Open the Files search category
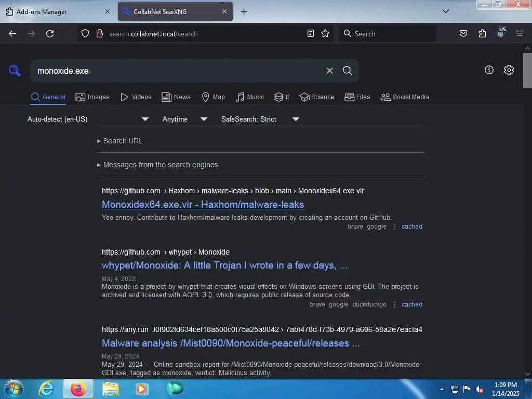532x399 pixels. [x=357, y=97]
